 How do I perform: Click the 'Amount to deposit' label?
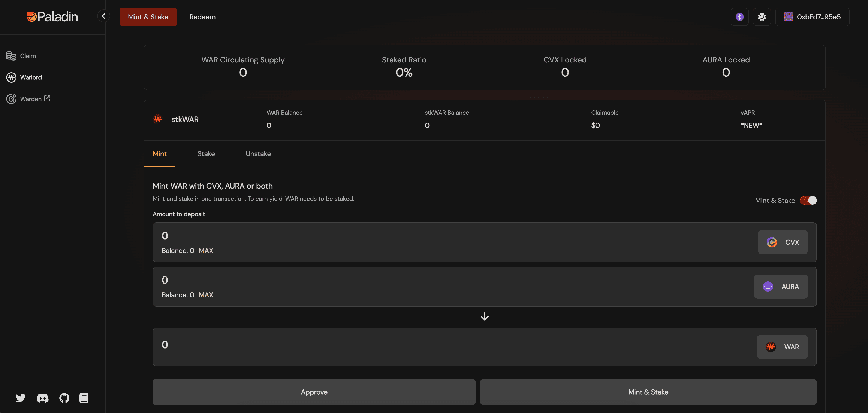(179, 214)
